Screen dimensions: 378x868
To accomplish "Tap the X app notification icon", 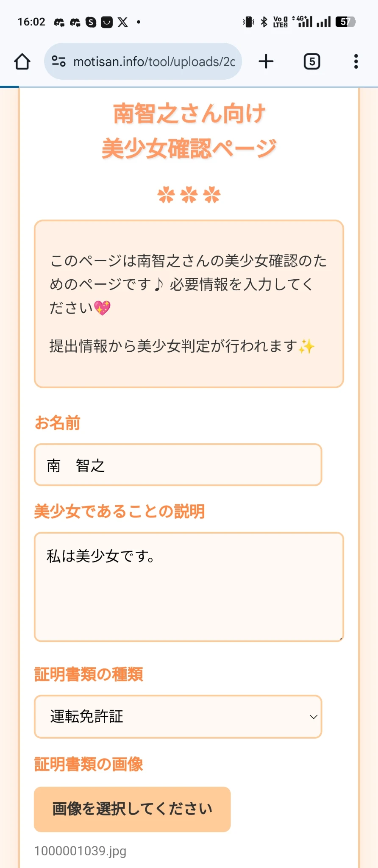I will coord(122,22).
